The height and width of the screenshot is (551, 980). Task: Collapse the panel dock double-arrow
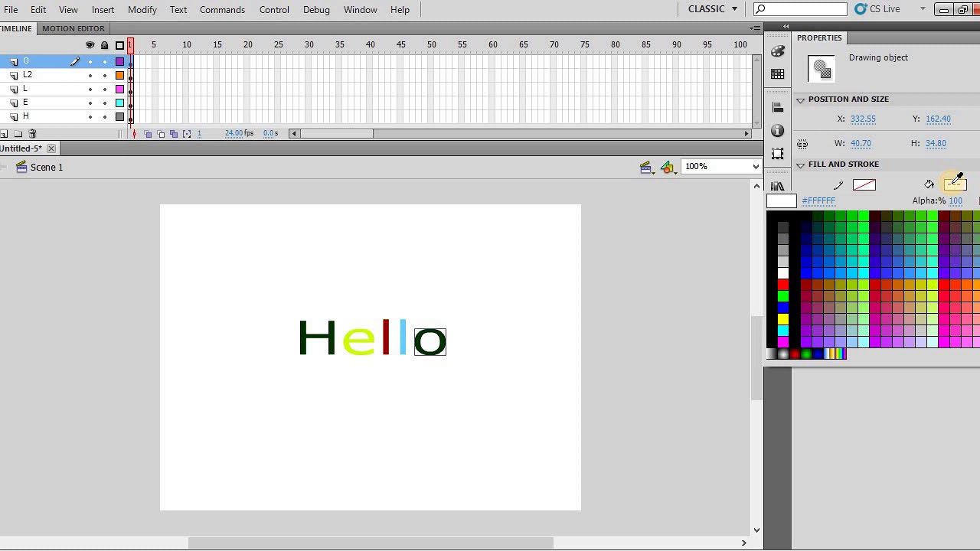786,27
